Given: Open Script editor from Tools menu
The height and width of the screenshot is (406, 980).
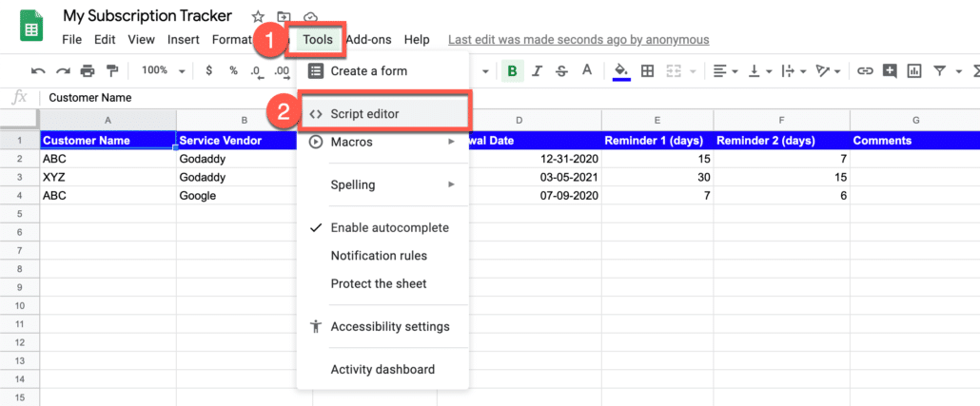Looking at the screenshot, I should (382, 114).
